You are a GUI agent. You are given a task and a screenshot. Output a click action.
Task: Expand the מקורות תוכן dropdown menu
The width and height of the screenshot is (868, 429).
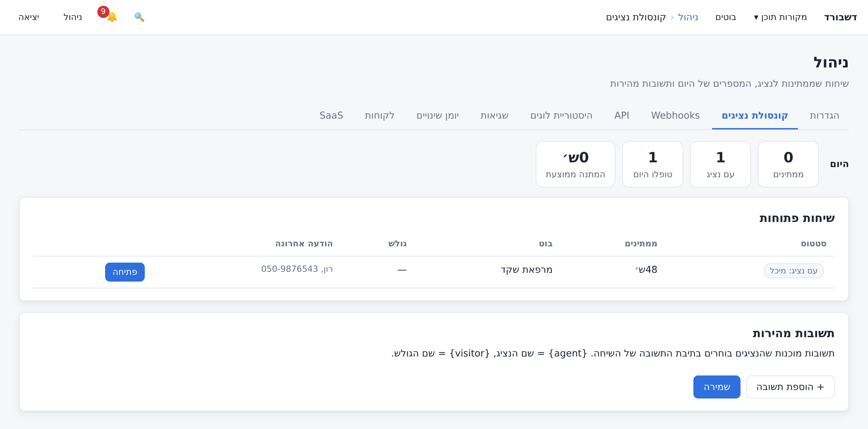point(780,17)
